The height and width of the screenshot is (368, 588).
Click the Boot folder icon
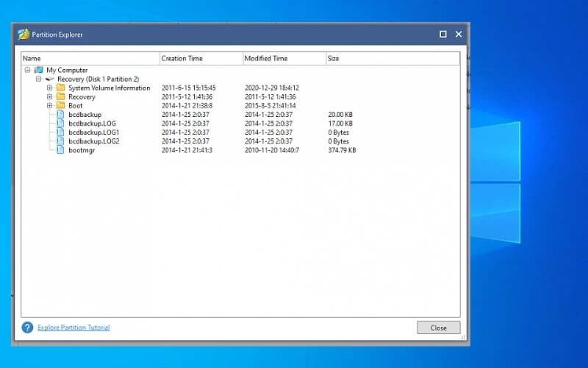61,105
